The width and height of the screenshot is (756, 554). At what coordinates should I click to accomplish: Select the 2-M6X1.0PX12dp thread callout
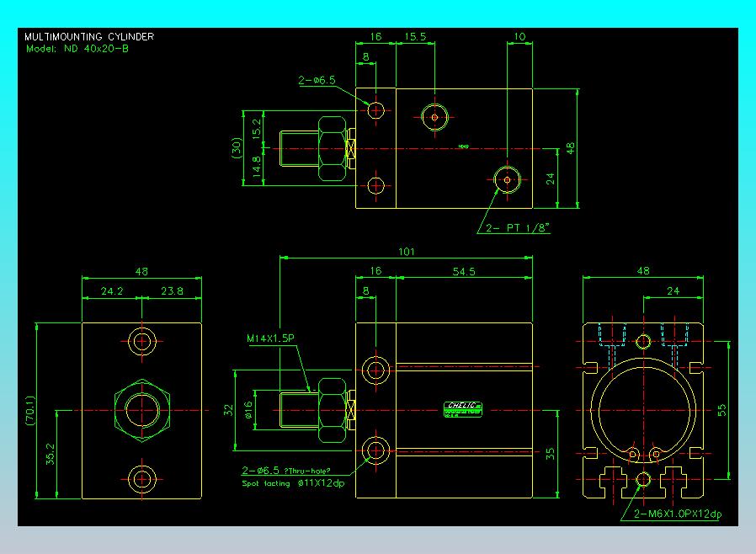678,514
